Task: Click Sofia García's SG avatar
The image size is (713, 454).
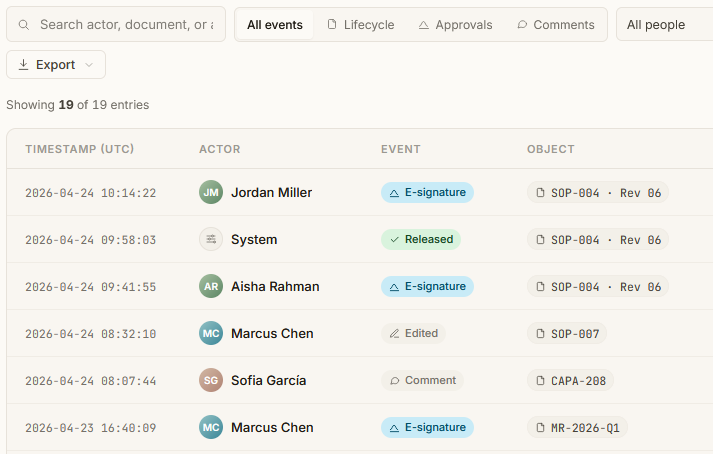Action: [x=211, y=380]
